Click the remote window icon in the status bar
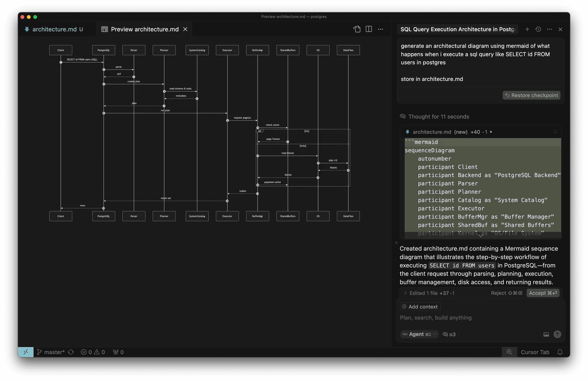Screen dimensions: 588x381 25,352
